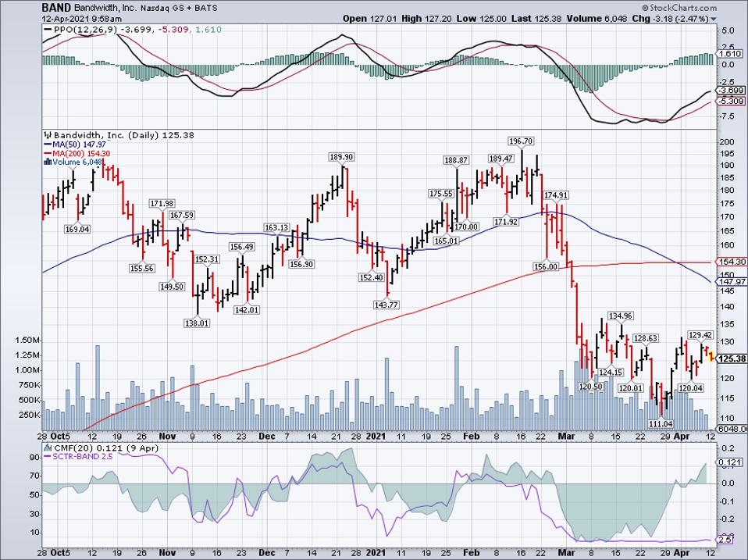748x560 pixels.
Task: Click the 189.90 peak label
Action: tap(341, 157)
